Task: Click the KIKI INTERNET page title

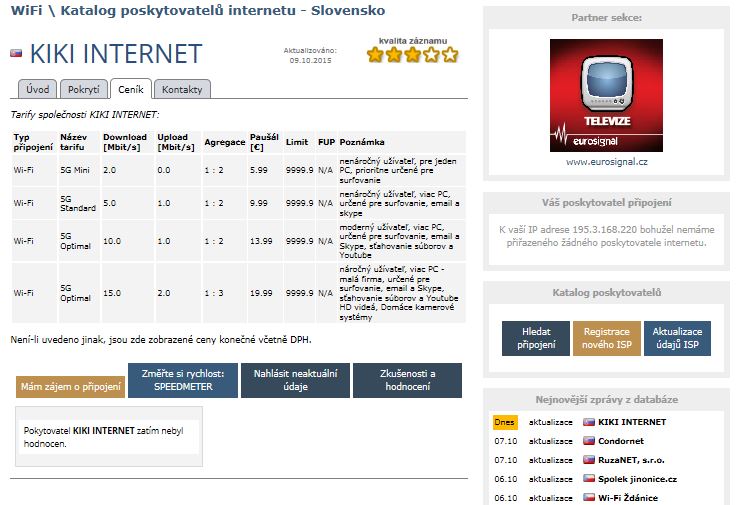Action: click(x=116, y=53)
